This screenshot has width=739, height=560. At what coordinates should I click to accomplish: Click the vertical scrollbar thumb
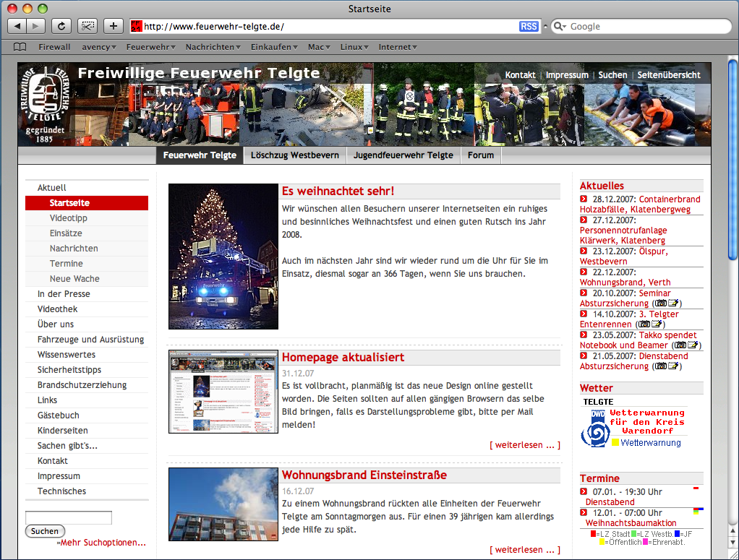[x=732, y=160]
